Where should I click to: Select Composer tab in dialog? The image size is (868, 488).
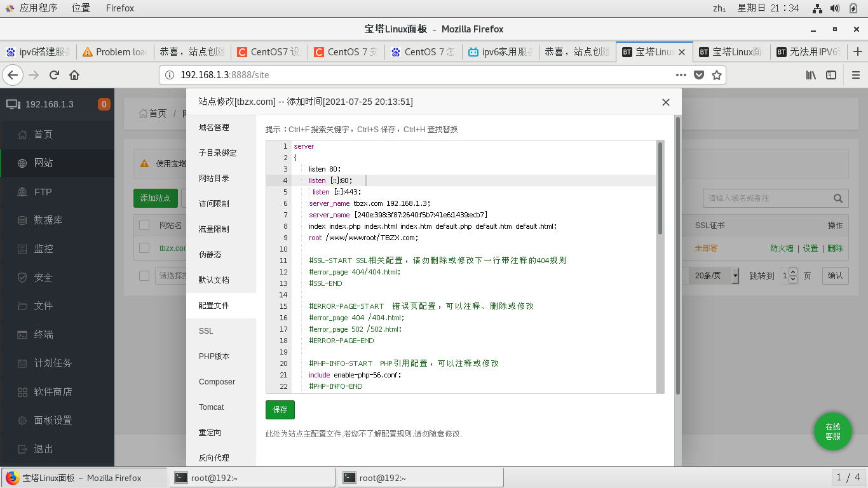click(x=221, y=382)
